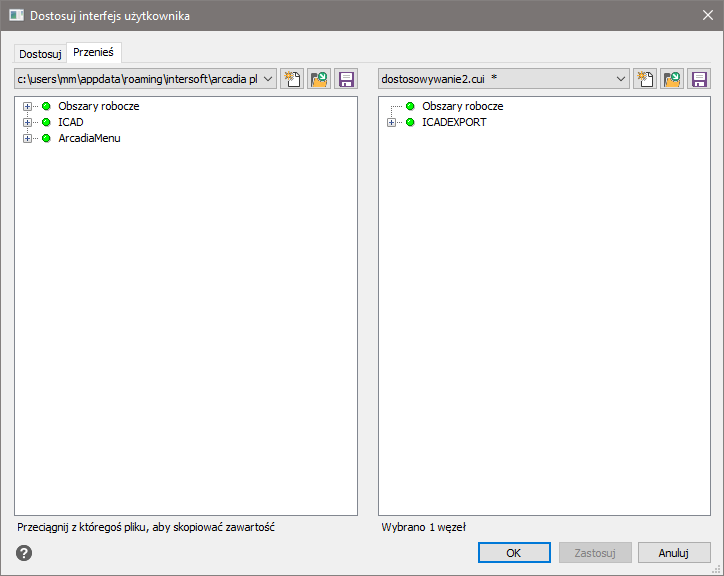Save dostosowywanie2.cui file in right pane
This screenshot has width=724, height=576.
coord(700,79)
